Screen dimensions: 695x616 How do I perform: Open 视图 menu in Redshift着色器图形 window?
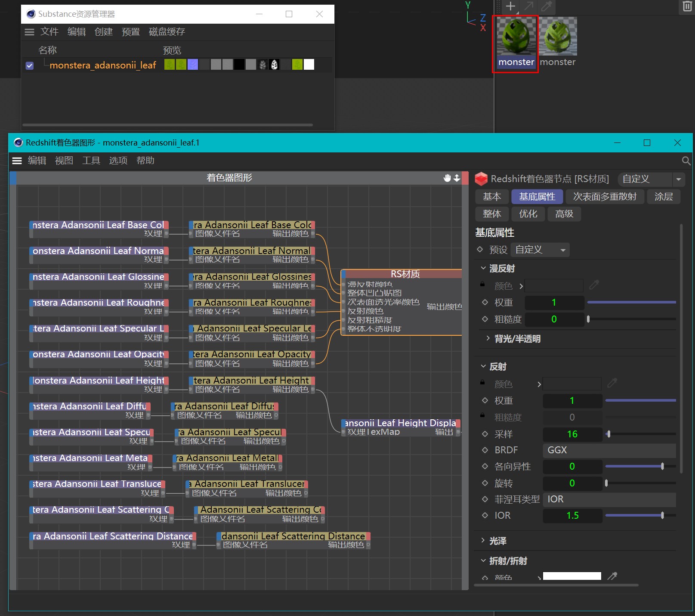pos(64,161)
